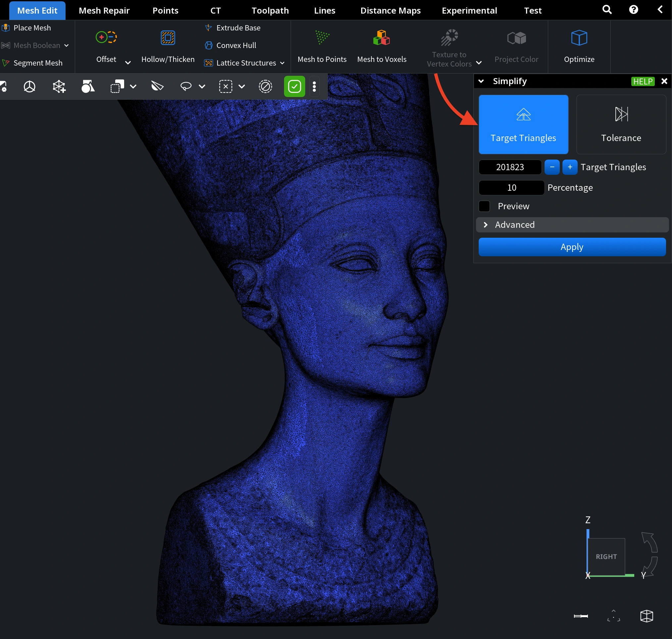Start the Segment Mesh tool

32,63
